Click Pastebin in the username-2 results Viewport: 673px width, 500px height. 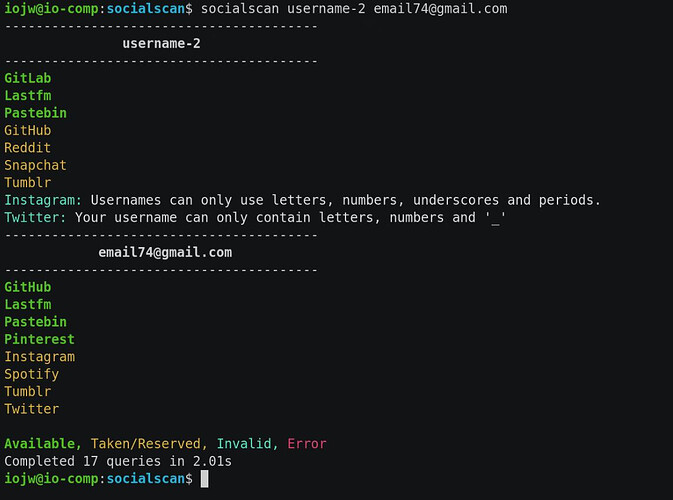coord(35,113)
